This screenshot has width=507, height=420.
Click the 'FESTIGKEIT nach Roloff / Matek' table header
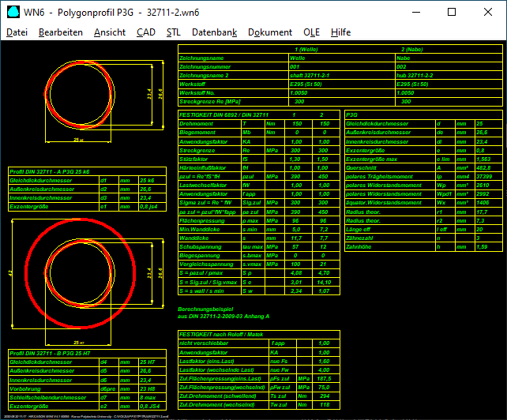coord(220,335)
